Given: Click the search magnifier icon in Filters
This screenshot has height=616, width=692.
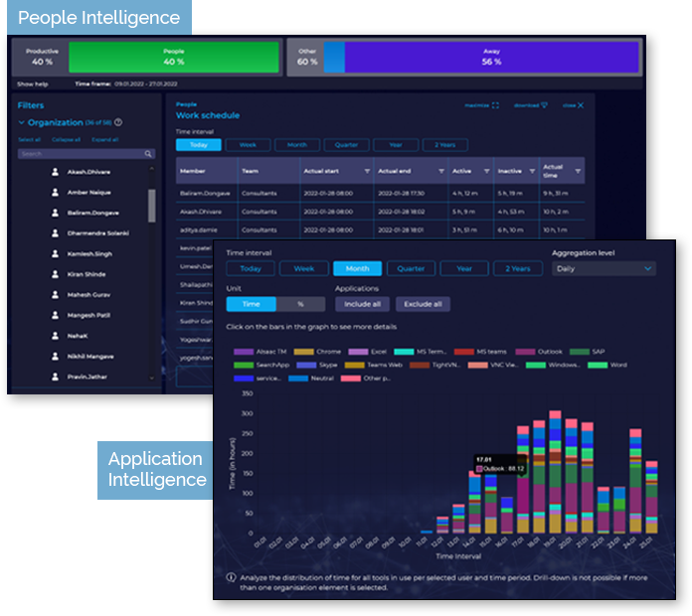Looking at the screenshot, I should point(149,154).
